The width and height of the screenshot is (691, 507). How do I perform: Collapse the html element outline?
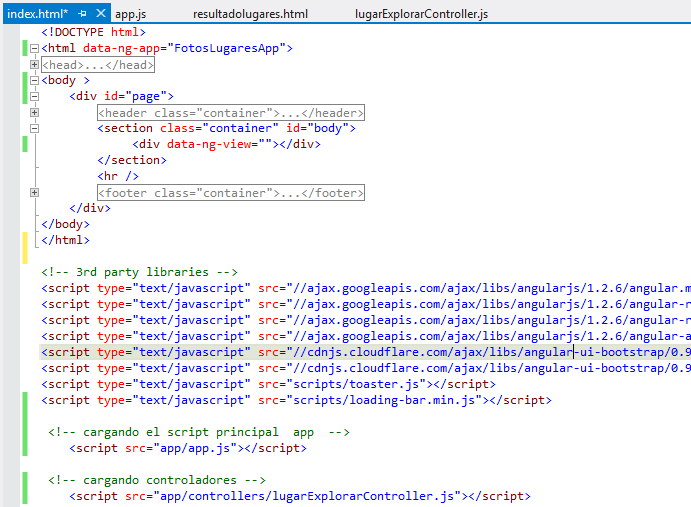point(34,48)
